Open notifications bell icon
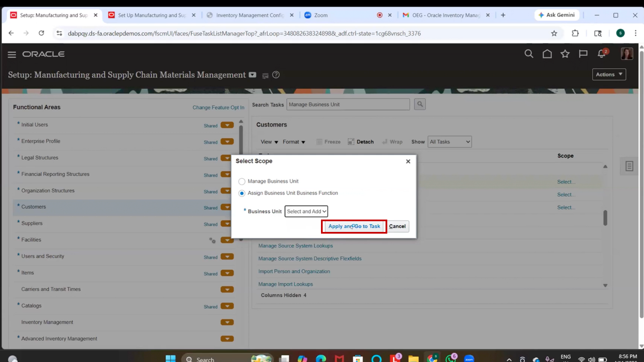The image size is (644, 362). 601,54
